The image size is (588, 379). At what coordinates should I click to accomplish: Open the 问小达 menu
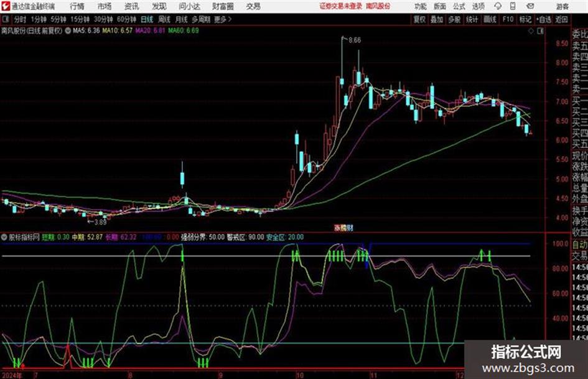pyautogui.click(x=189, y=6)
